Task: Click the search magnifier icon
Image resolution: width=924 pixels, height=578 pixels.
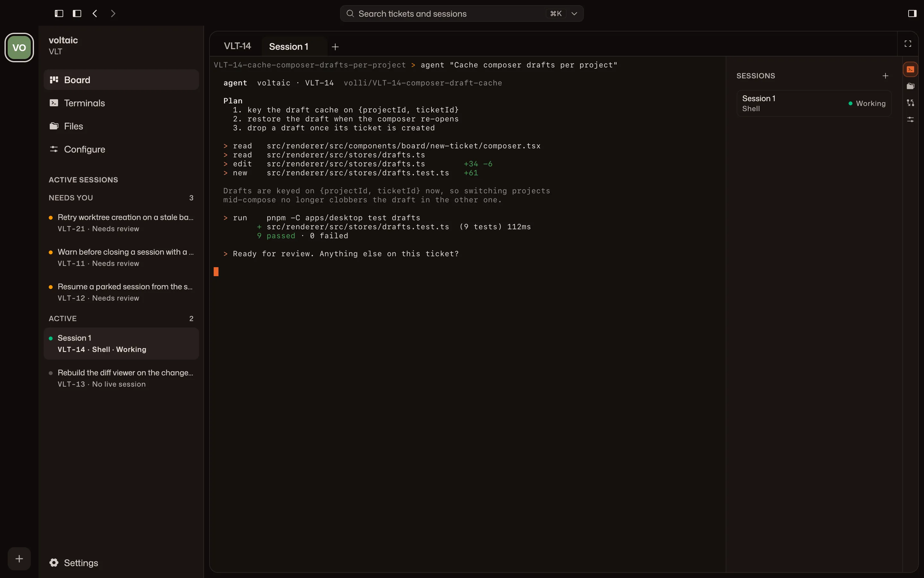Action: [x=350, y=13]
